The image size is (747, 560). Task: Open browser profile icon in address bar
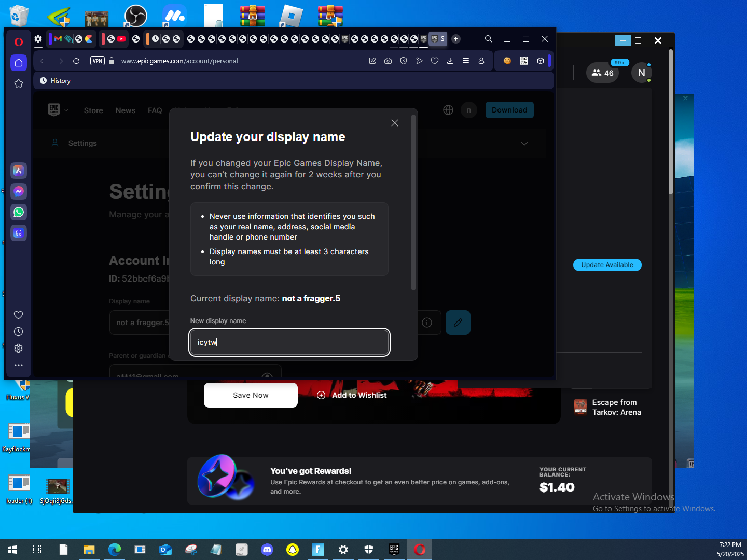481,61
